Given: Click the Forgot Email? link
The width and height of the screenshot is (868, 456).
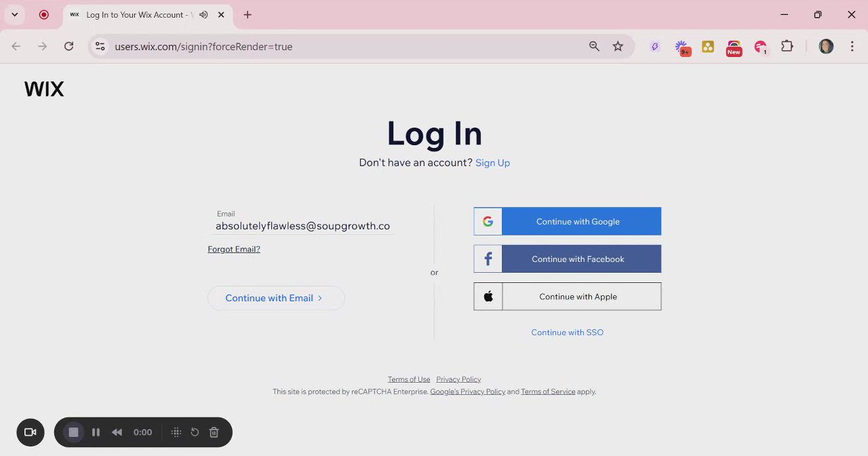Looking at the screenshot, I should pyautogui.click(x=234, y=249).
